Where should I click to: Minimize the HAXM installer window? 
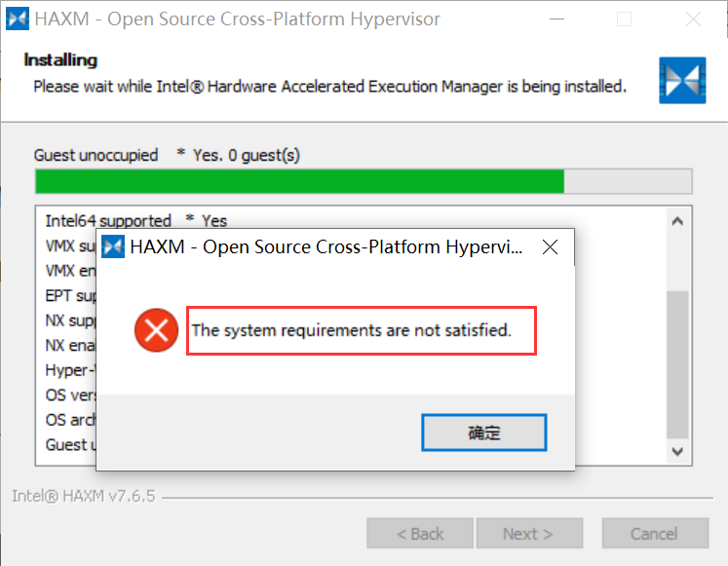pos(556,19)
